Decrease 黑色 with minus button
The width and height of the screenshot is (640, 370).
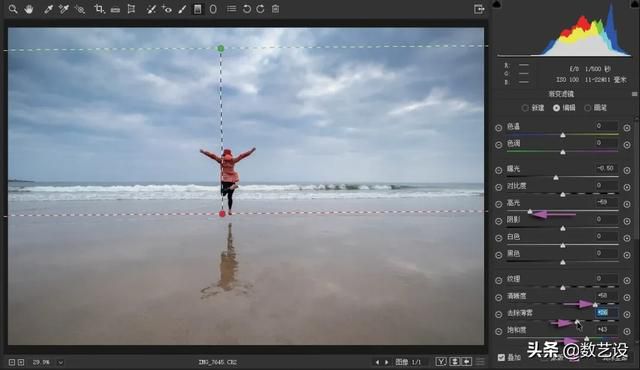498,255
